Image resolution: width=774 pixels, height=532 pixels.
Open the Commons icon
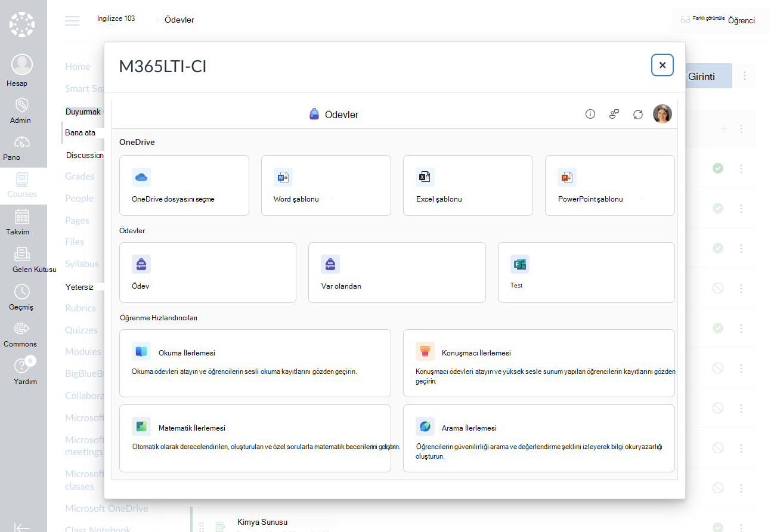tap(22, 329)
